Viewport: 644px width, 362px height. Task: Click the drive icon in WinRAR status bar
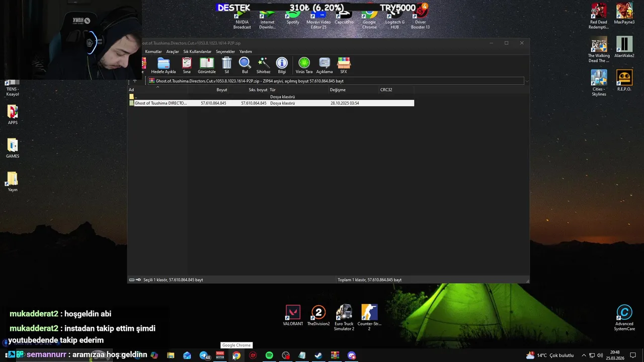pos(132,280)
